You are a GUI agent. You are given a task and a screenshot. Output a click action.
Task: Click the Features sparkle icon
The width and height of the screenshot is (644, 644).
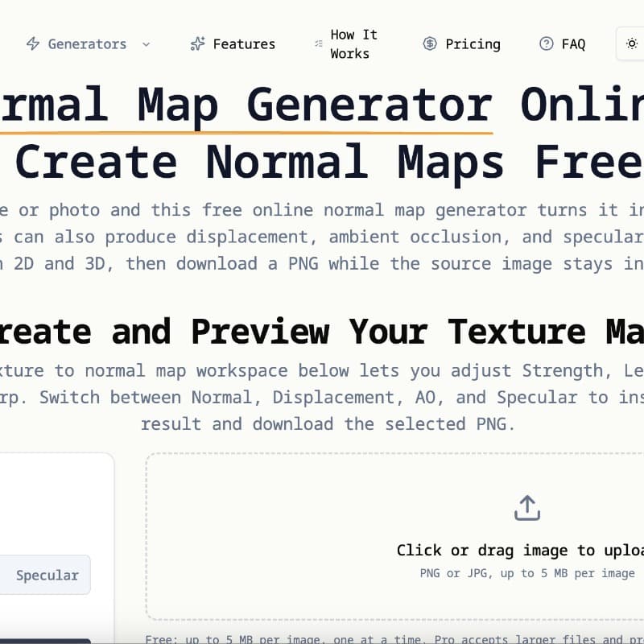197,43
